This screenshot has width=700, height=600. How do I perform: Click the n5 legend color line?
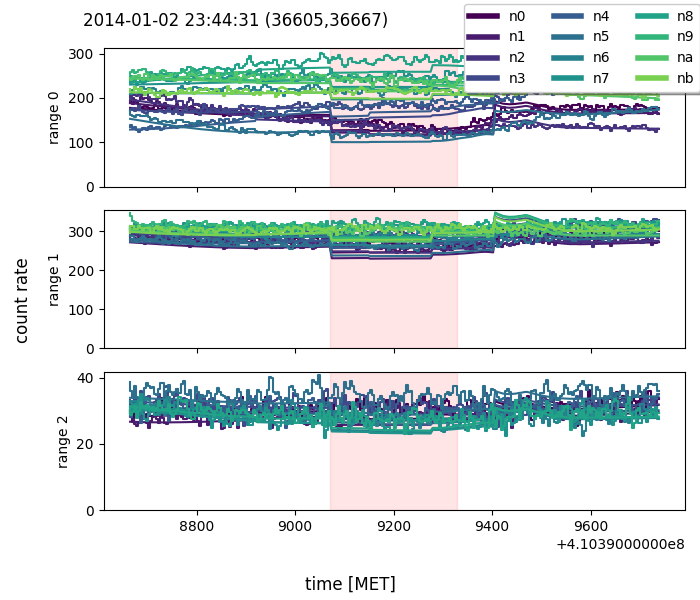[x=567, y=37]
